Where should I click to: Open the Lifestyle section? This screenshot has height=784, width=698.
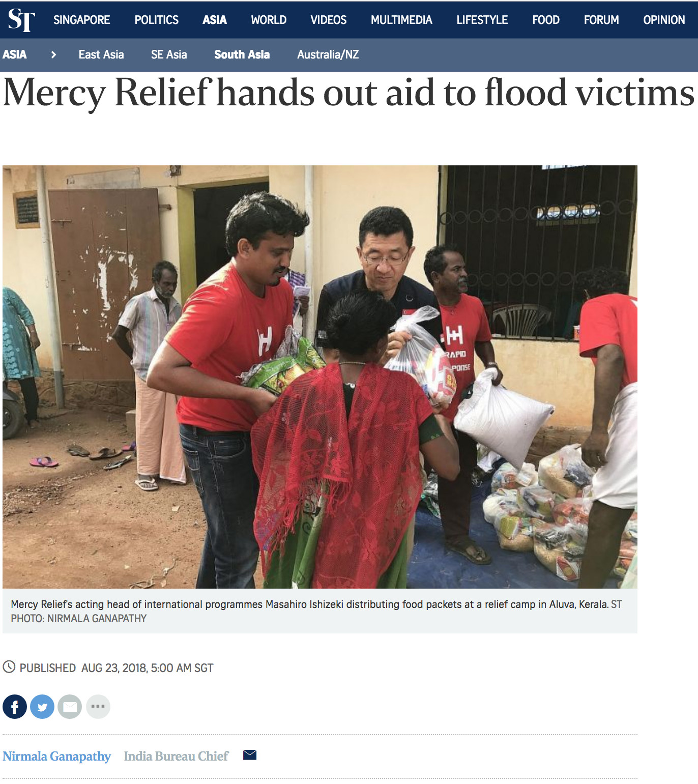tap(482, 20)
